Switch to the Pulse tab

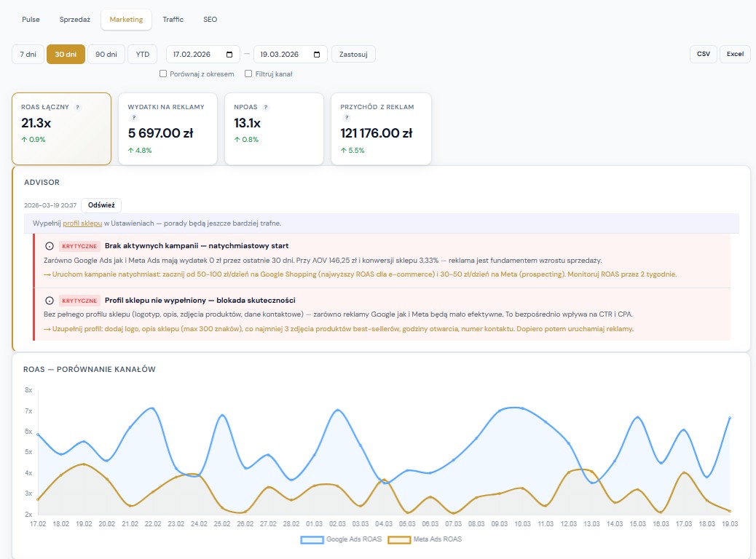[x=30, y=20]
